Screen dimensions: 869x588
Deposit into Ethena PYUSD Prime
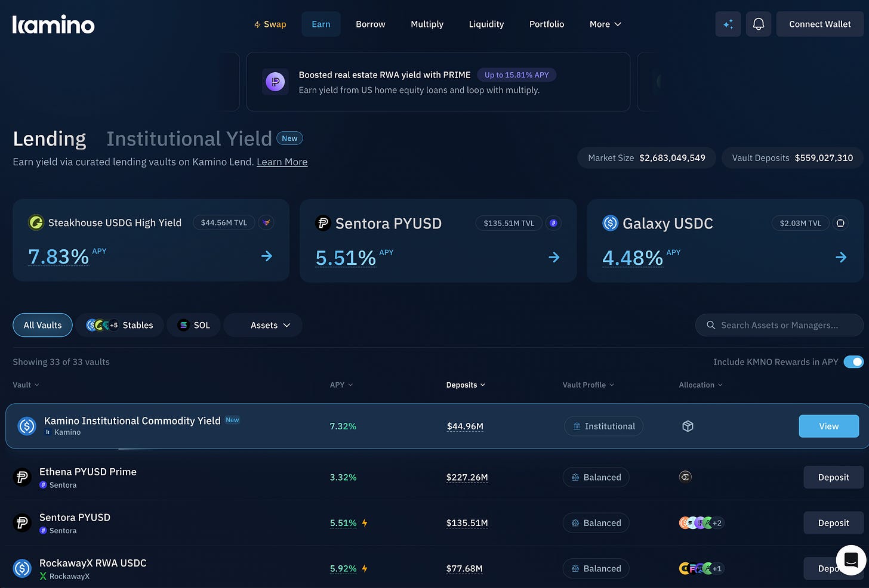tap(833, 478)
